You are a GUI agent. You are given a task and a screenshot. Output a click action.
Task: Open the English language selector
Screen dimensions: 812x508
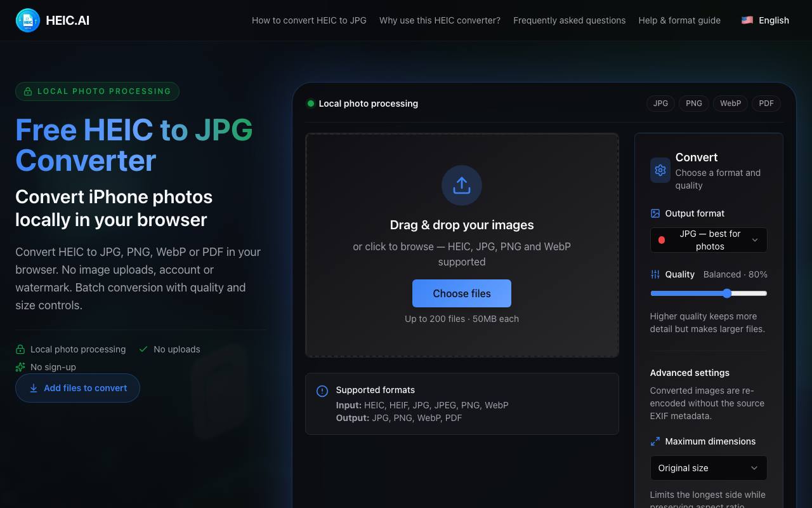coord(765,20)
